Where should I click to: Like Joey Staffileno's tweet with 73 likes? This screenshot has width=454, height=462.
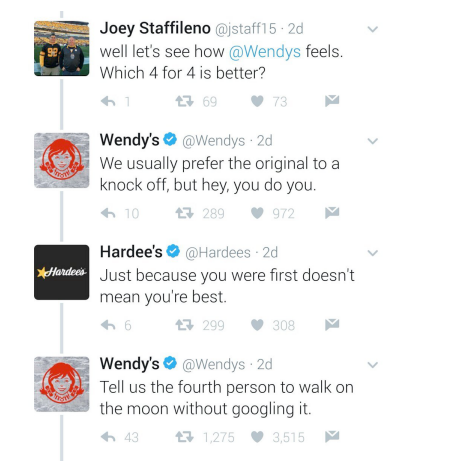tap(257, 101)
